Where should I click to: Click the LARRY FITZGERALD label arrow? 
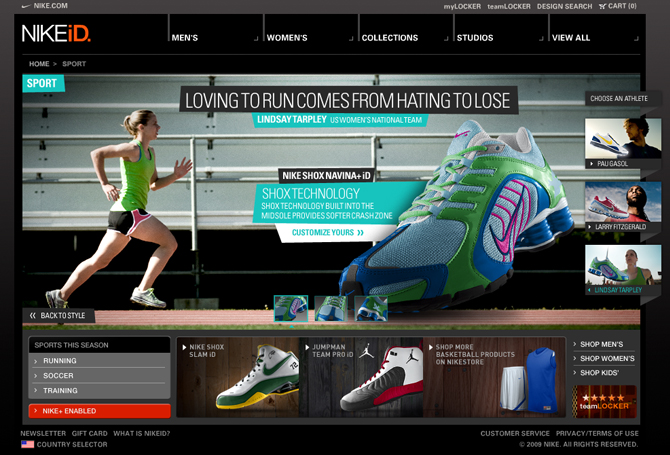coord(590,227)
